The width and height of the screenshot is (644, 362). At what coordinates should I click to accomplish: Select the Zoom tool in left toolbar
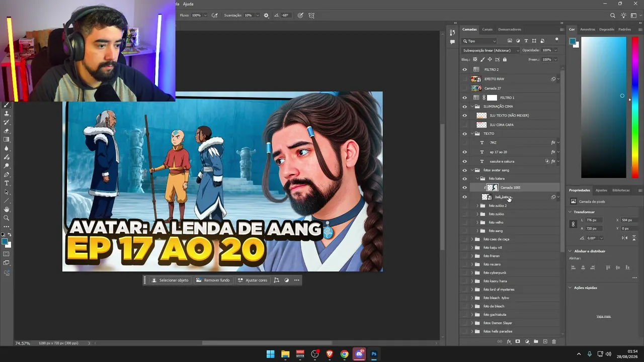[7, 218]
